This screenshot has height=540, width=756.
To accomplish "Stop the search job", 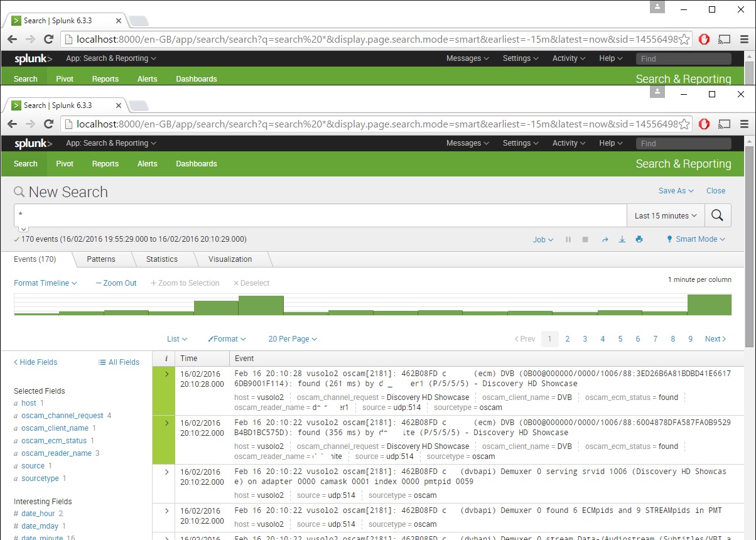I will (585, 239).
